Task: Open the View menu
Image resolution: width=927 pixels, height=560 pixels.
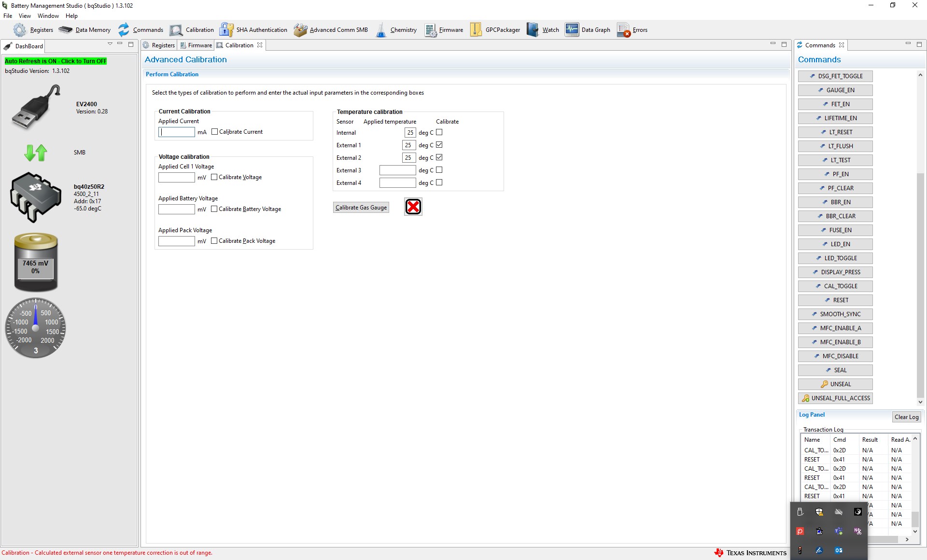Action: [25, 16]
